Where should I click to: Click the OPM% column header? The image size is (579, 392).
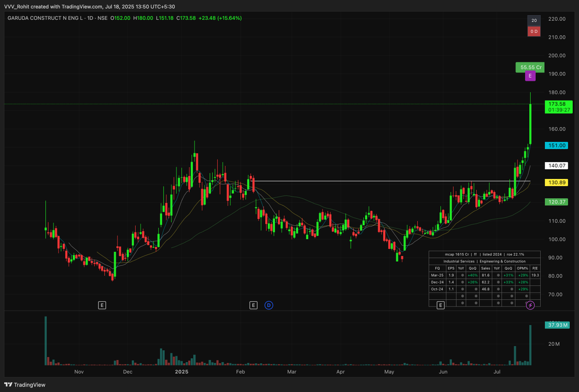click(522, 268)
